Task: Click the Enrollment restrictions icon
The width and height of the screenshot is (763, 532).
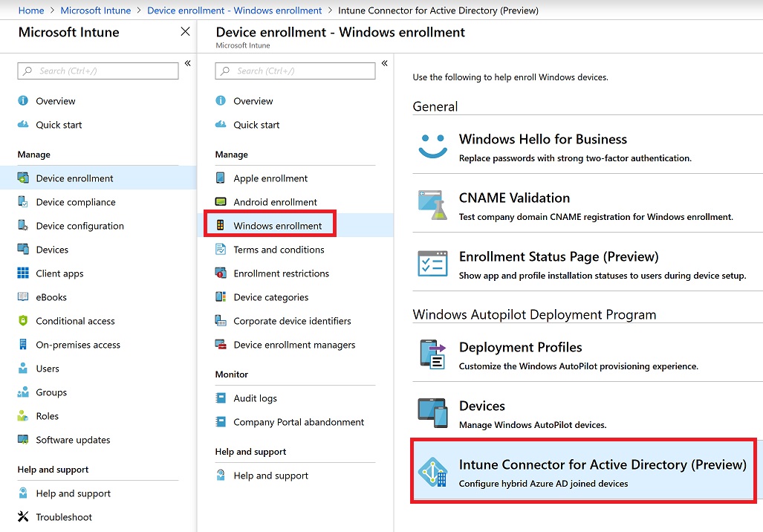Action: pyautogui.click(x=221, y=273)
